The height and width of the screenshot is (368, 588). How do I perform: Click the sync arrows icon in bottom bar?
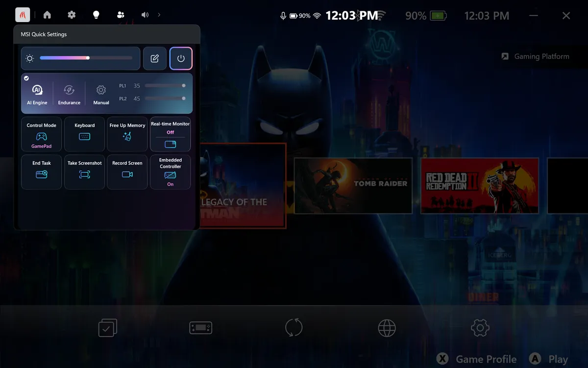pos(294,328)
